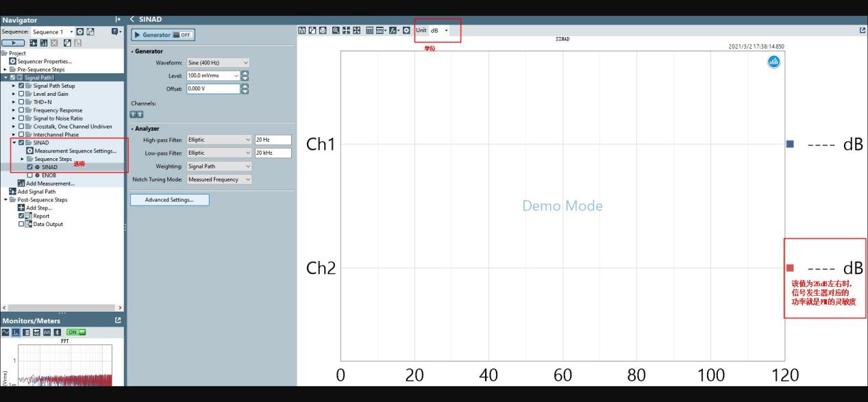Screen dimensions: 868x402
Task: Open the High-pass Filter Elliptic dropdown
Action: pyautogui.click(x=219, y=140)
